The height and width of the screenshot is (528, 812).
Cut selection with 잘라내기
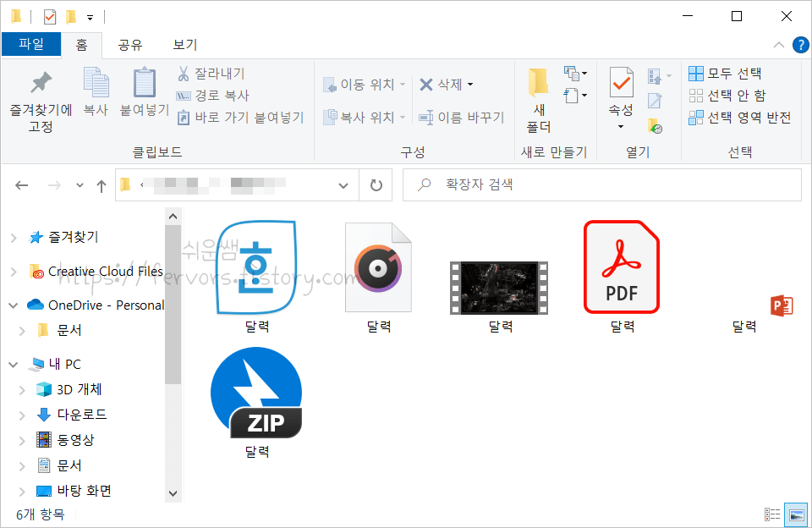click(211, 74)
